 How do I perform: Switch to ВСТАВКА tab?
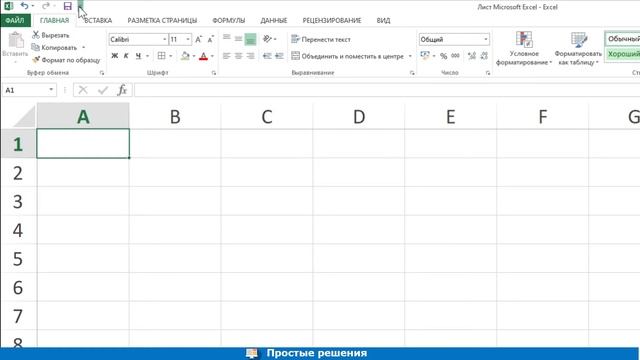98,20
